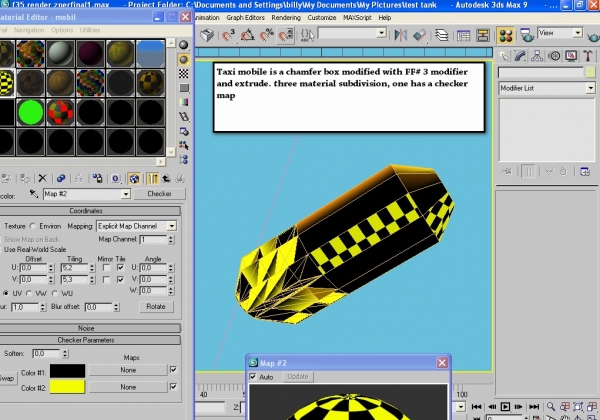Switch to the Modify command panel
Image resolution: width=600 pixels, height=420 pixels.
click(x=520, y=56)
